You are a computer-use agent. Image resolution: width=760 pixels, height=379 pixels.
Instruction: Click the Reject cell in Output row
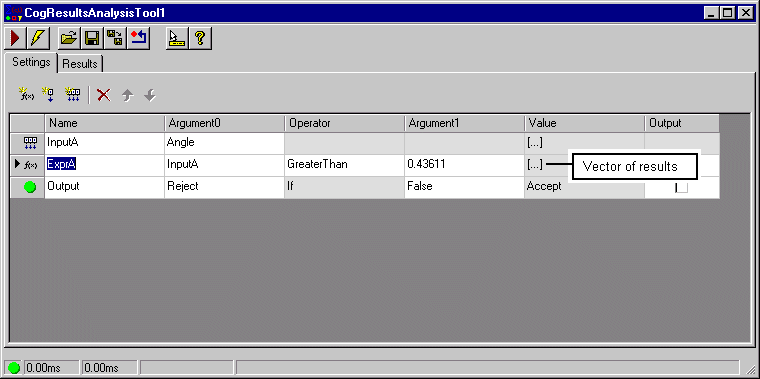[x=224, y=187]
